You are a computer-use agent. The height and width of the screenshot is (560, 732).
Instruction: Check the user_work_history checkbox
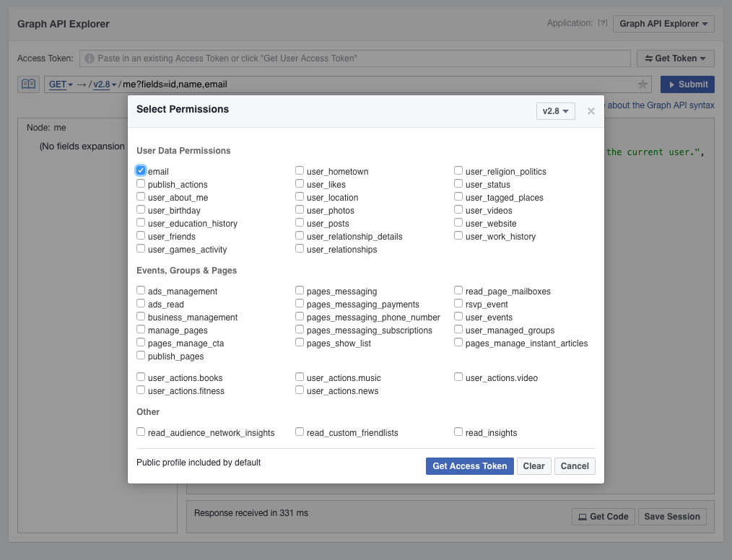click(x=458, y=236)
